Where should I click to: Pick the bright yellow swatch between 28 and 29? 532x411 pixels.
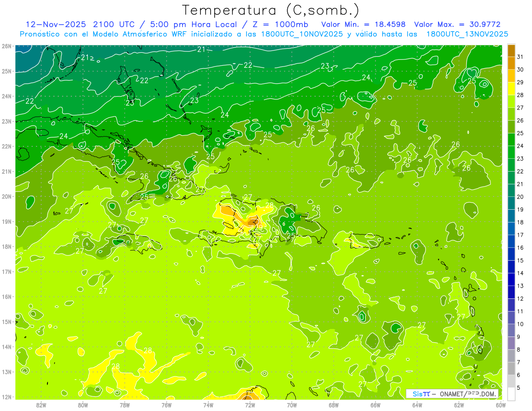point(511,89)
